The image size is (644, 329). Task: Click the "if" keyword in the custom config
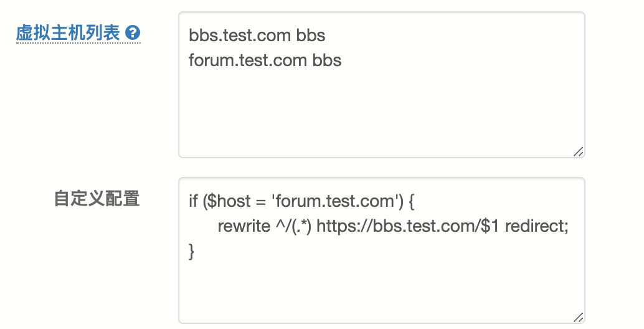tap(193, 201)
